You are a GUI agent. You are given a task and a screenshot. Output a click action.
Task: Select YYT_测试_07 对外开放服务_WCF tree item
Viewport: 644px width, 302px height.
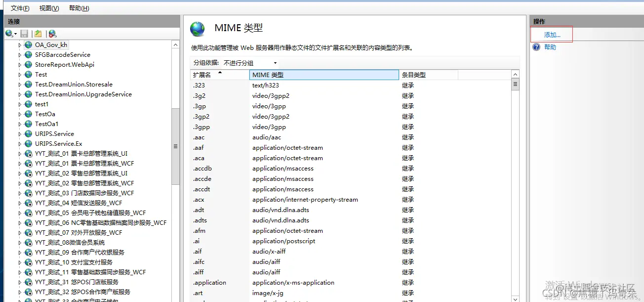[x=79, y=232]
